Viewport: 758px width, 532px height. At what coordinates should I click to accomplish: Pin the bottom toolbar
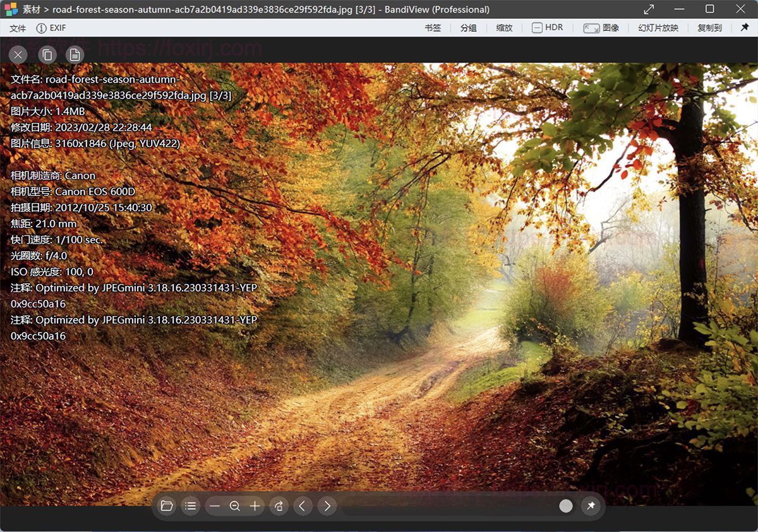coord(591,505)
